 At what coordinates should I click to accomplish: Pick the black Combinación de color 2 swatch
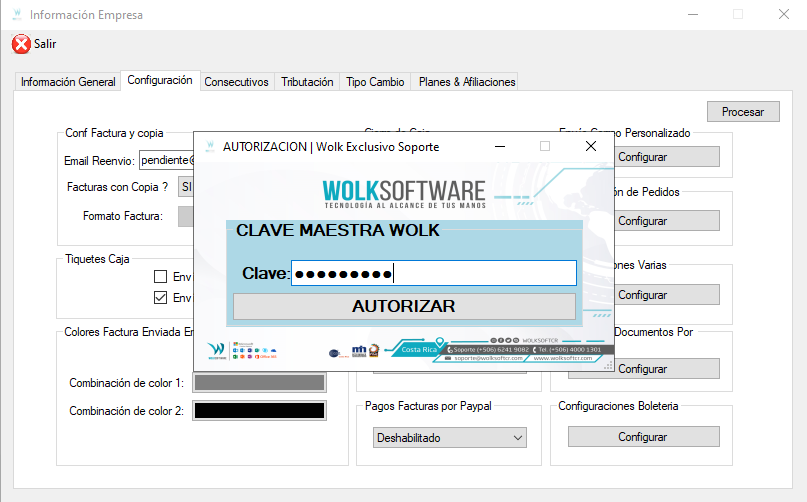click(259, 410)
